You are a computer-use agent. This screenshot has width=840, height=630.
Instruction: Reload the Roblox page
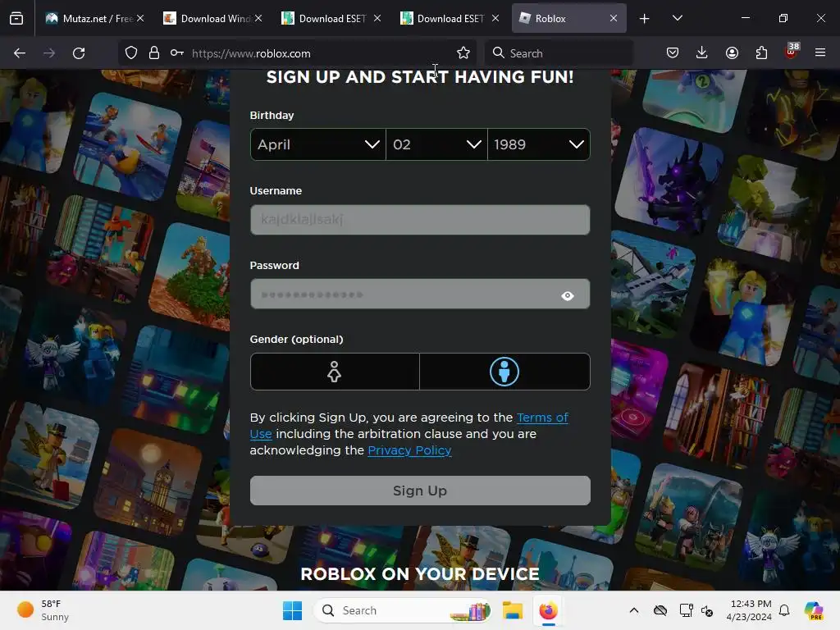[x=79, y=53]
